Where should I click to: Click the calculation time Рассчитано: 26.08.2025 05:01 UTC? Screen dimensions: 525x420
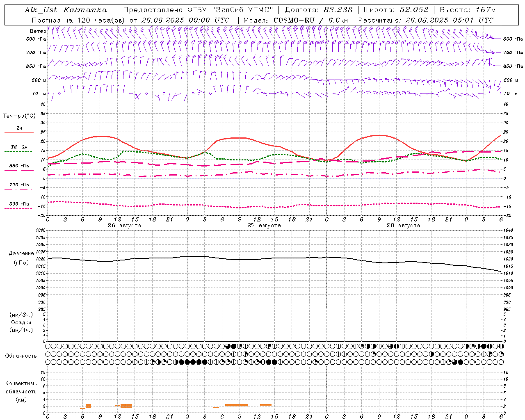pyautogui.click(x=426, y=20)
